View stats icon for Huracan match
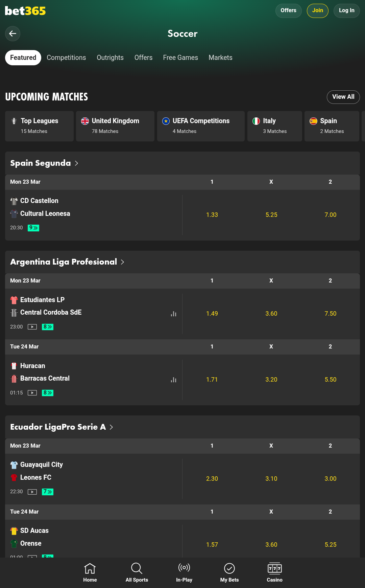 (173, 380)
